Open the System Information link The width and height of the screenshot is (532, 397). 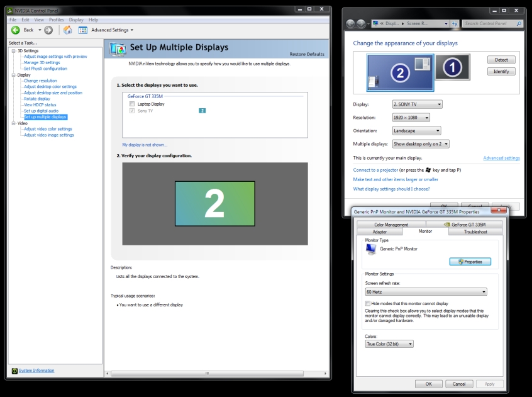point(36,371)
